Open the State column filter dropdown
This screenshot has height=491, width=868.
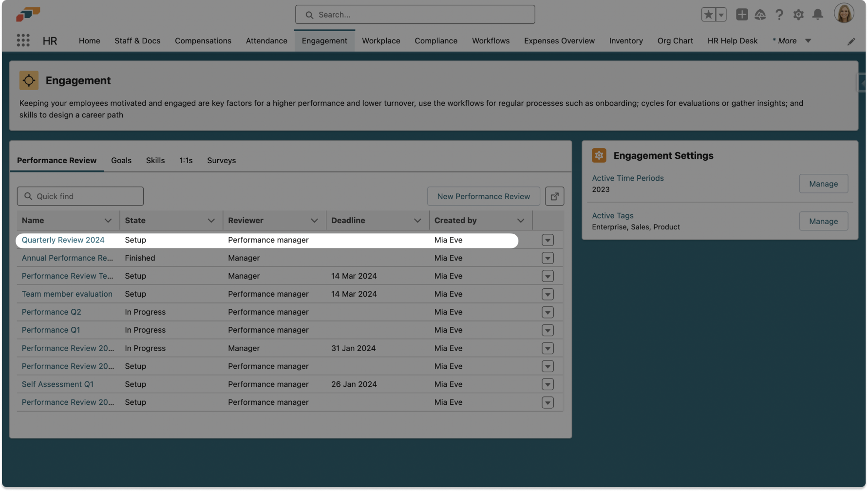click(211, 220)
